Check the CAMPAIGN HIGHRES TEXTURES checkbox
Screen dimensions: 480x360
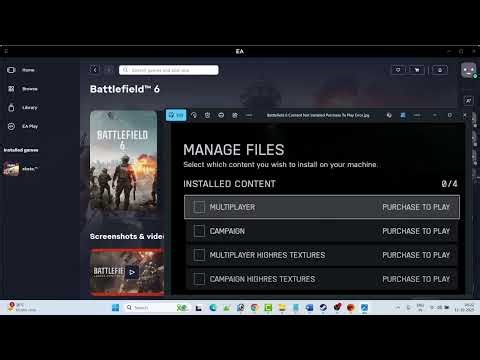[x=199, y=279]
